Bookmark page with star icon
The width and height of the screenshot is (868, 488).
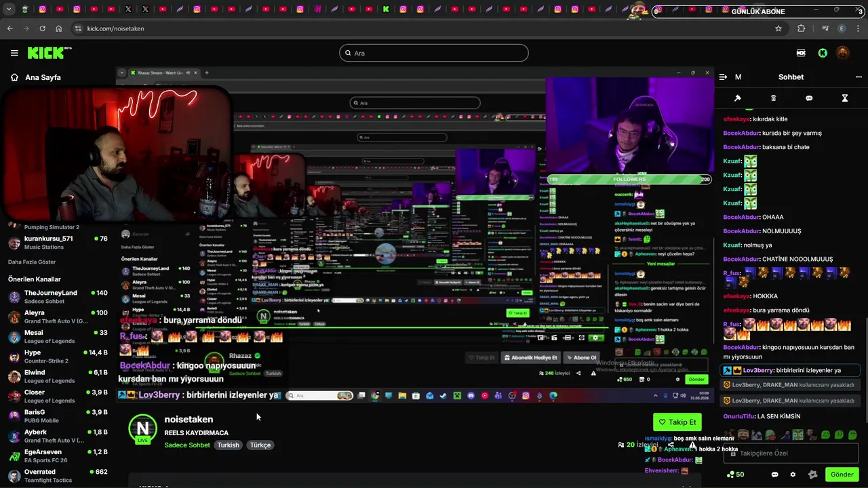click(778, 28)
